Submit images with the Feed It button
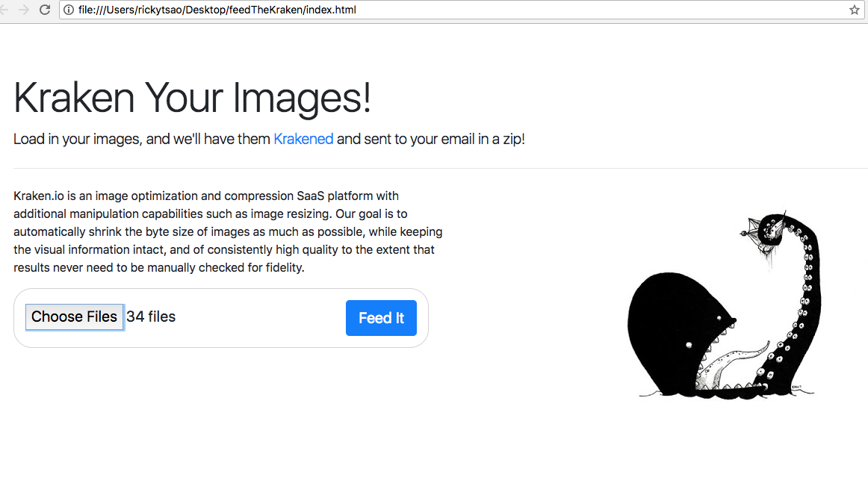Screen dimensions: 868x483 click(382, 318)
